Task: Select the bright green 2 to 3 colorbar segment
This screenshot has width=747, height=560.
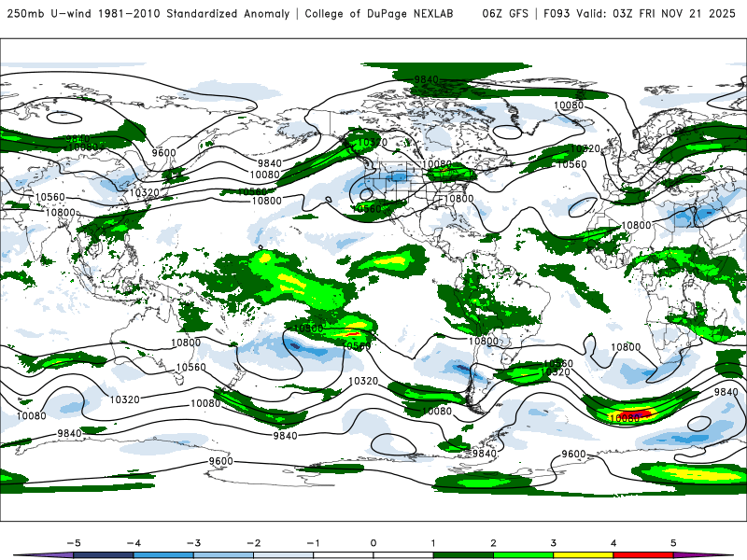Action: coord(524,555)
